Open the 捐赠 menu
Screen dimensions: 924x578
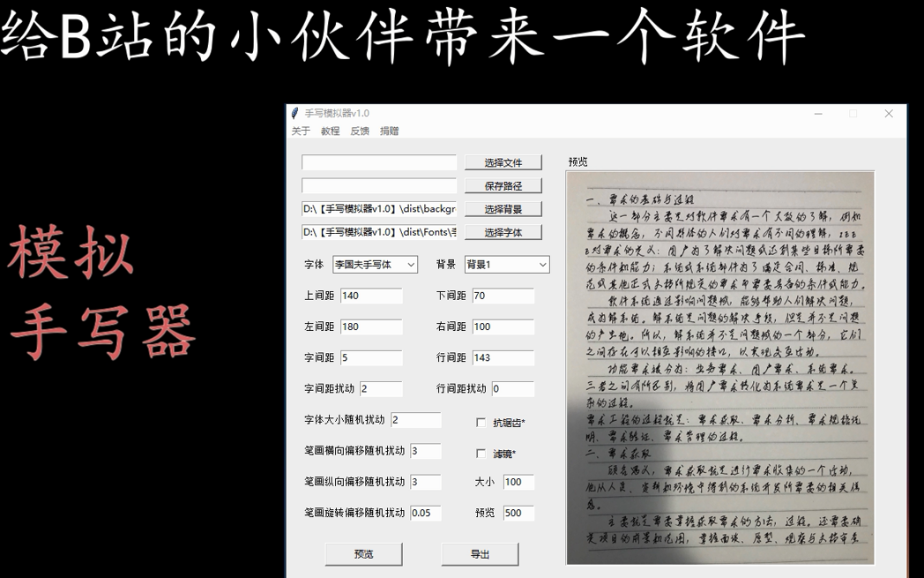click(x=389, y=131)
